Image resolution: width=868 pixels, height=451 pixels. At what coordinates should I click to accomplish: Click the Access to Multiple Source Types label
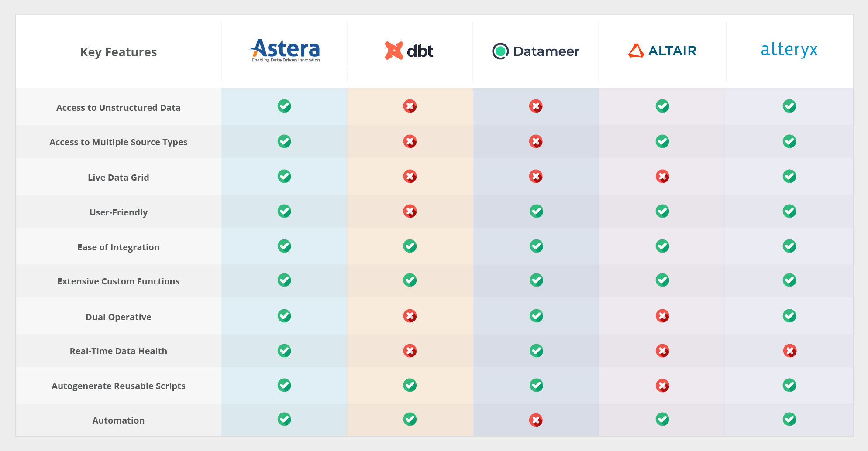[118, 142]
